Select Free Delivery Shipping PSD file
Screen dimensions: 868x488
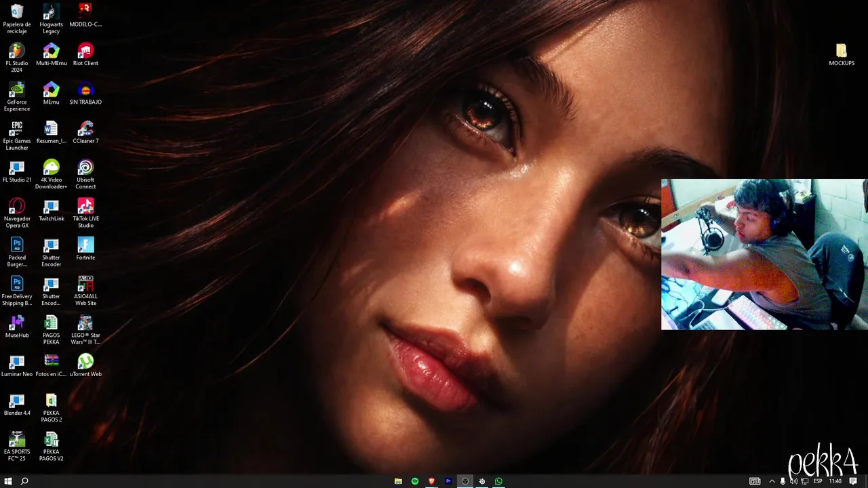click(17, 291)
